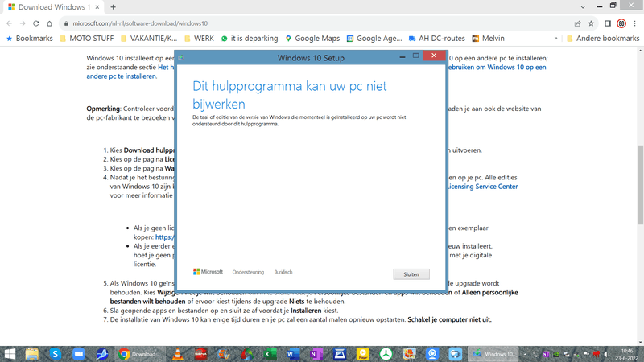644x362 pixels.
Task: Share this page using the address bar share icon
Action: pyautogui.click(x=577, y=23)
